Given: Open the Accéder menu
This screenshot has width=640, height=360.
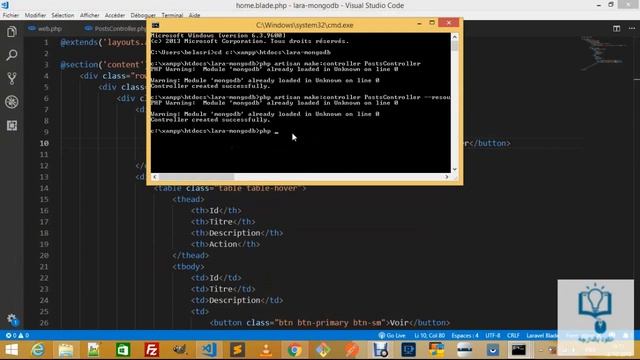Looking at the screenshot, I should [x=115, y=15].
